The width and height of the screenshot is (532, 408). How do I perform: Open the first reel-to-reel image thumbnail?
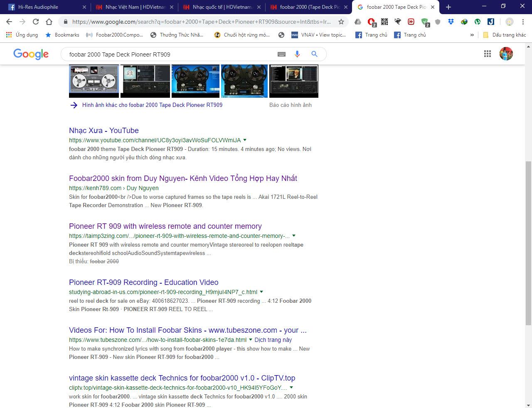tap(94, 81)
